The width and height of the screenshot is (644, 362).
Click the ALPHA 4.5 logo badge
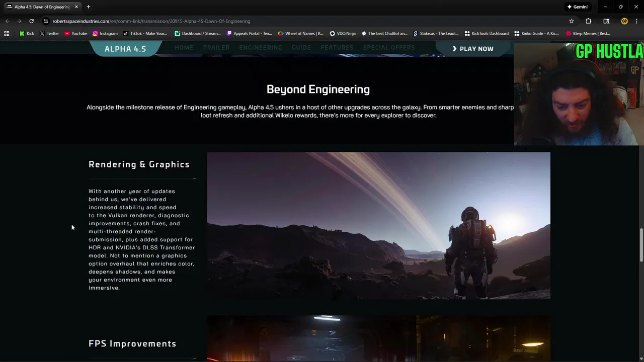pos(125,49)
